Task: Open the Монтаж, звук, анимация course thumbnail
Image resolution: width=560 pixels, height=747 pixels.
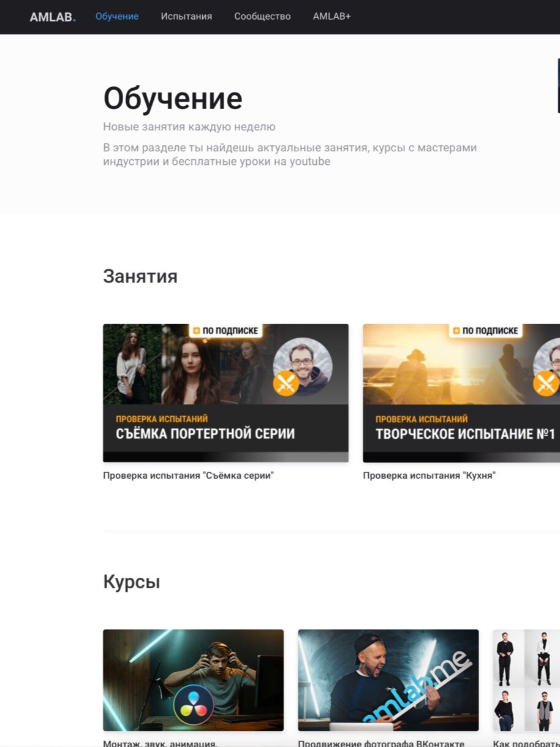Action: [x=193, y=680]
